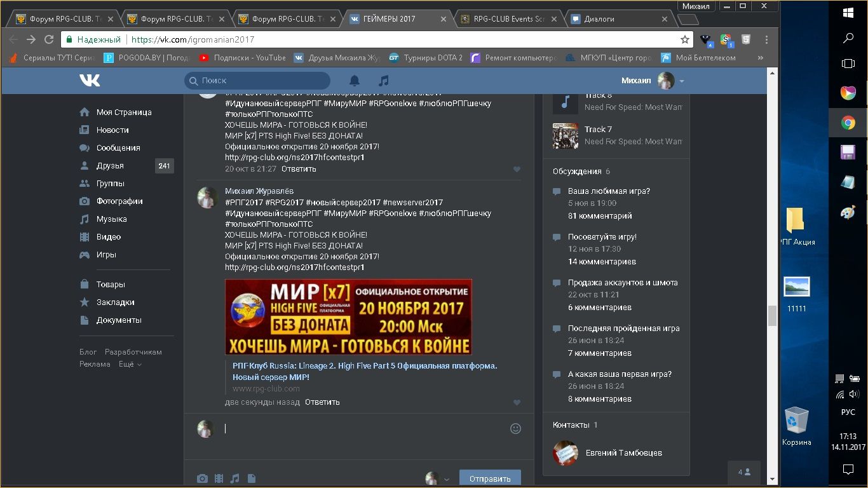Open Task View on the taskbar

pos(848,64)
